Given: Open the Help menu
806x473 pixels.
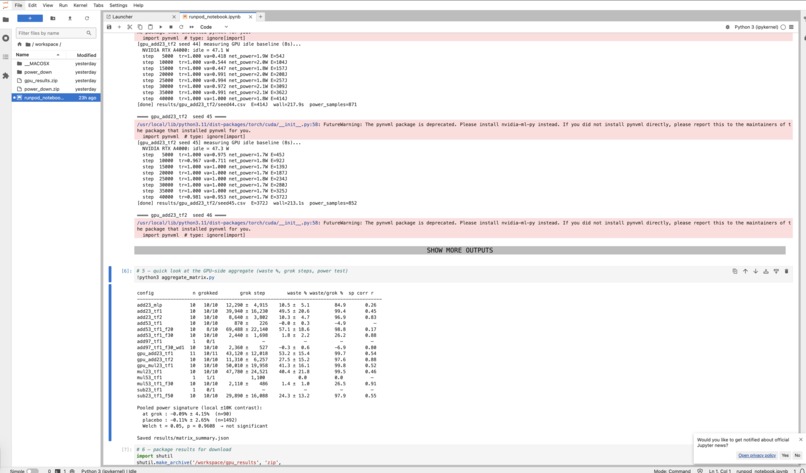Looking at the screenshot, I should pyautogui.click(x=138, y=5).
